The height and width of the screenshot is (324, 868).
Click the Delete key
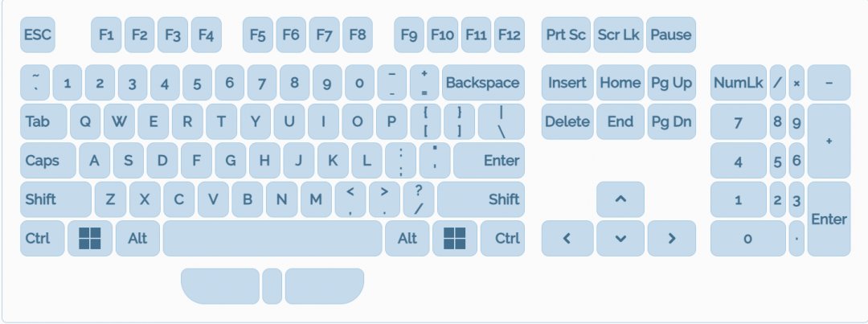(x=567, y=121)
